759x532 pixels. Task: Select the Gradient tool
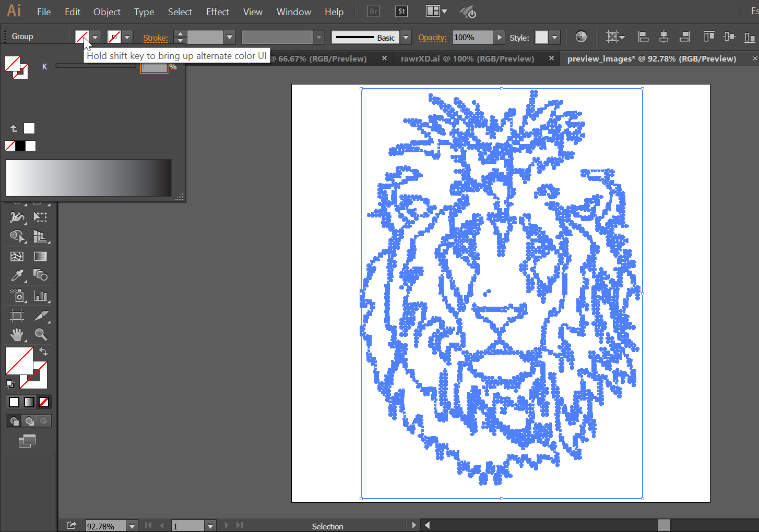pos(40,256)
